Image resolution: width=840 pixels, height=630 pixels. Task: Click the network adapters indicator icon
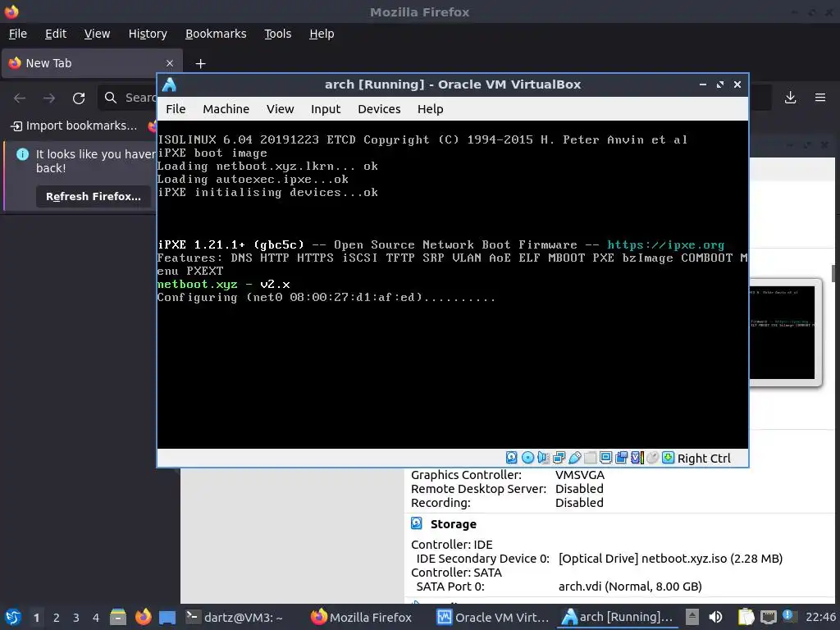[x=559, y=458]
